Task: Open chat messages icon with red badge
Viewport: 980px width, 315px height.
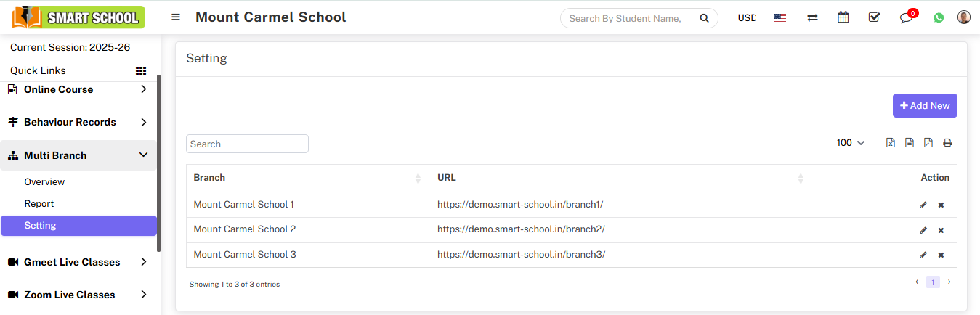Action: tap(906, 17)
